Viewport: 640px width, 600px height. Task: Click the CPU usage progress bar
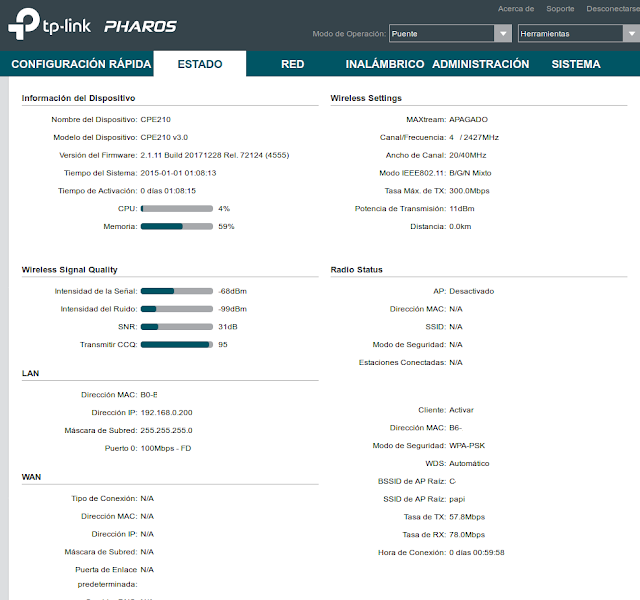(177, 209)
